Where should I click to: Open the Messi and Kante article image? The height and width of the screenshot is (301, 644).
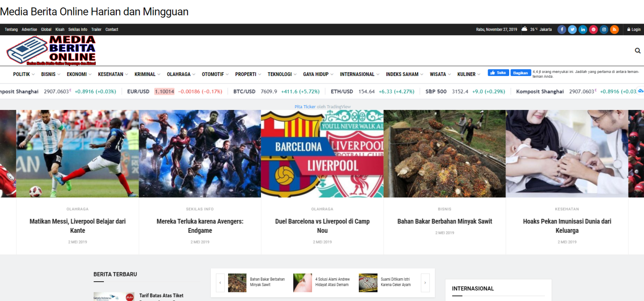click(x=77, y=154)
